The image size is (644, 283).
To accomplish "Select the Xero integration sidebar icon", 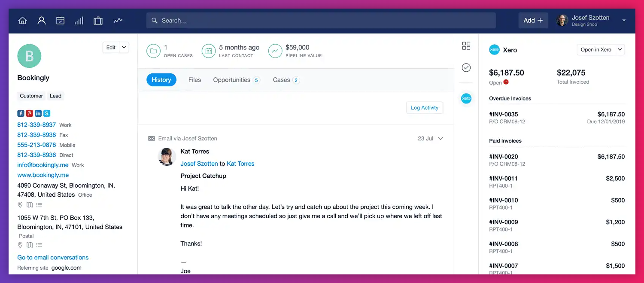I will coord(466,98).
